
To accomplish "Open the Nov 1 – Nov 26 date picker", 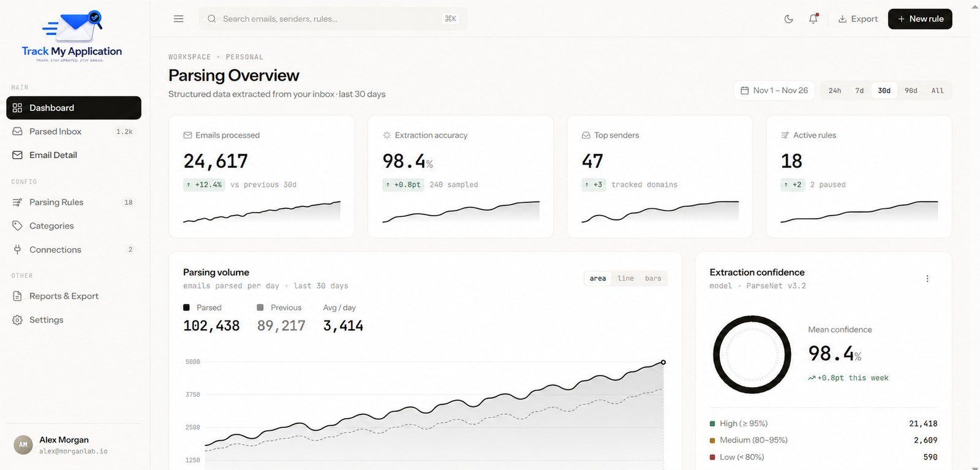I will pos(774,90).
